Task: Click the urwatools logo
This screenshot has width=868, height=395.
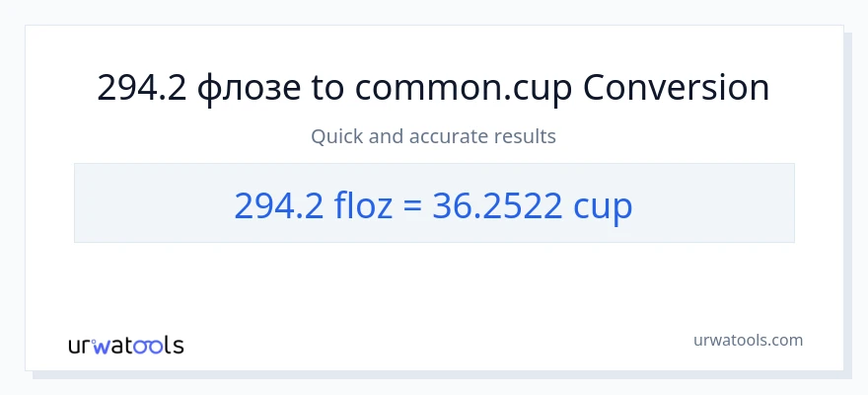Action: pos(125,345)
